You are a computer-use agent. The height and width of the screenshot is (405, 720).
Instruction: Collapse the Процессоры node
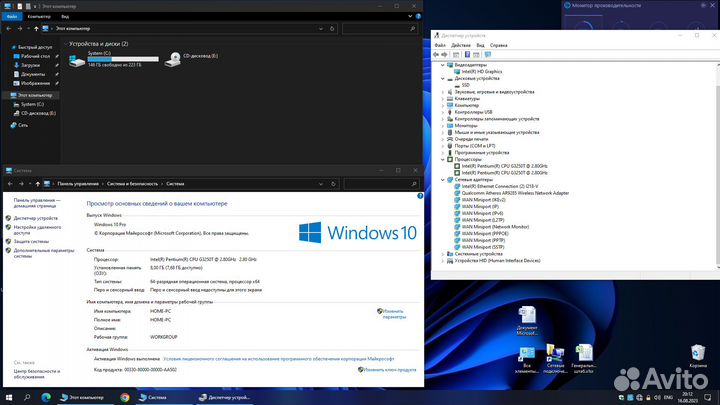(443, 159)
